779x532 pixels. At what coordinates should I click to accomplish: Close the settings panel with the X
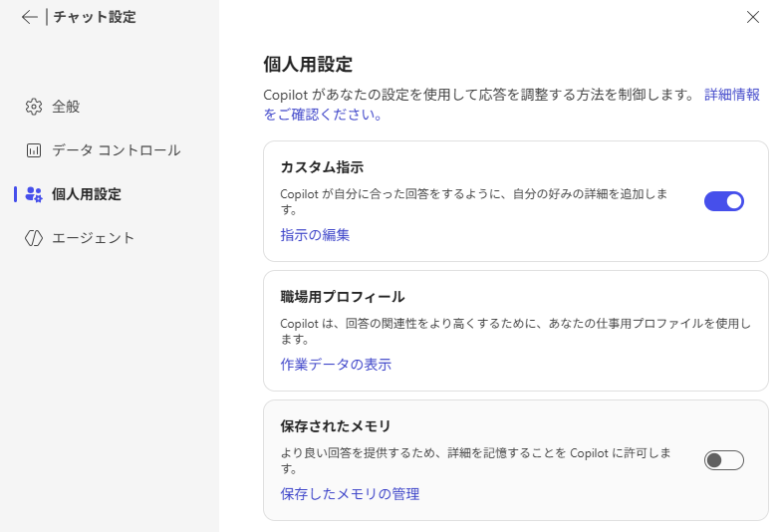click(753, 17)
